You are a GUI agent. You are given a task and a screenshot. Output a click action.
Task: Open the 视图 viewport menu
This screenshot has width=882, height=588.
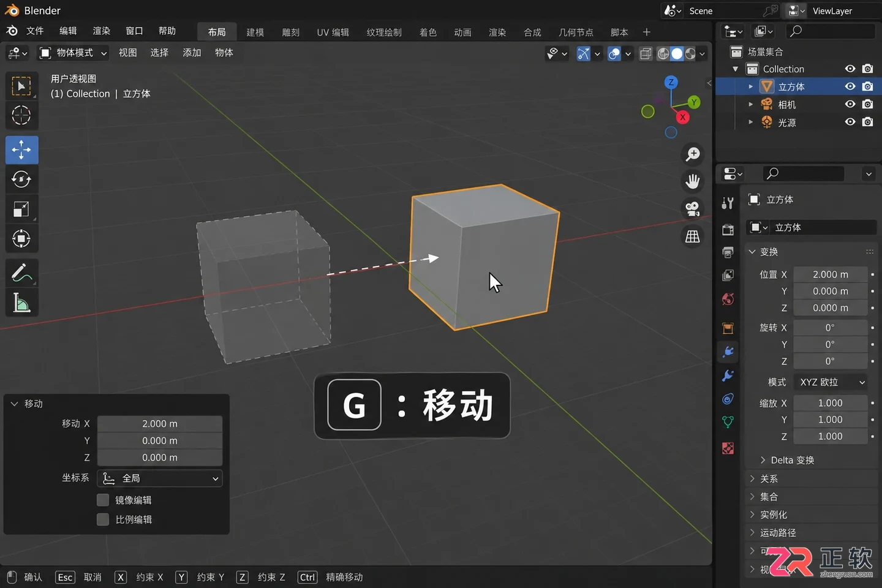(127, 53)
